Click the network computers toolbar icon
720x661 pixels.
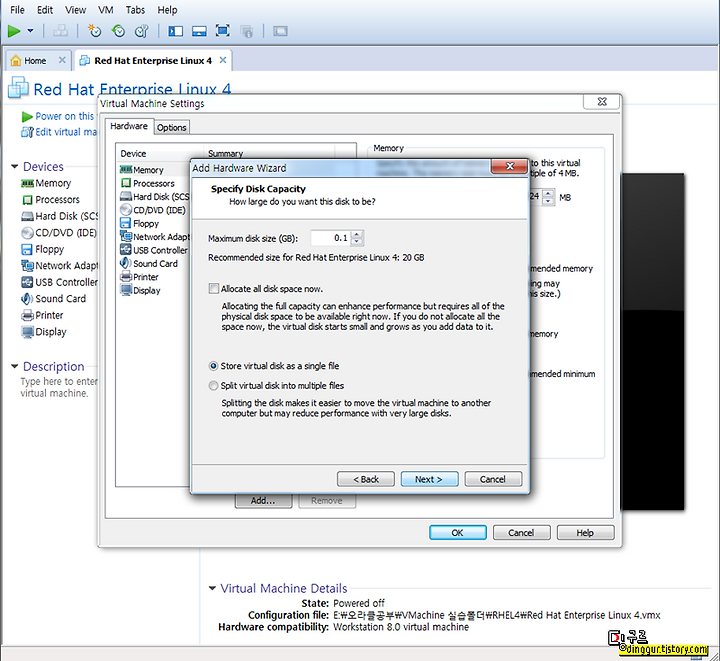click(60, 31)
